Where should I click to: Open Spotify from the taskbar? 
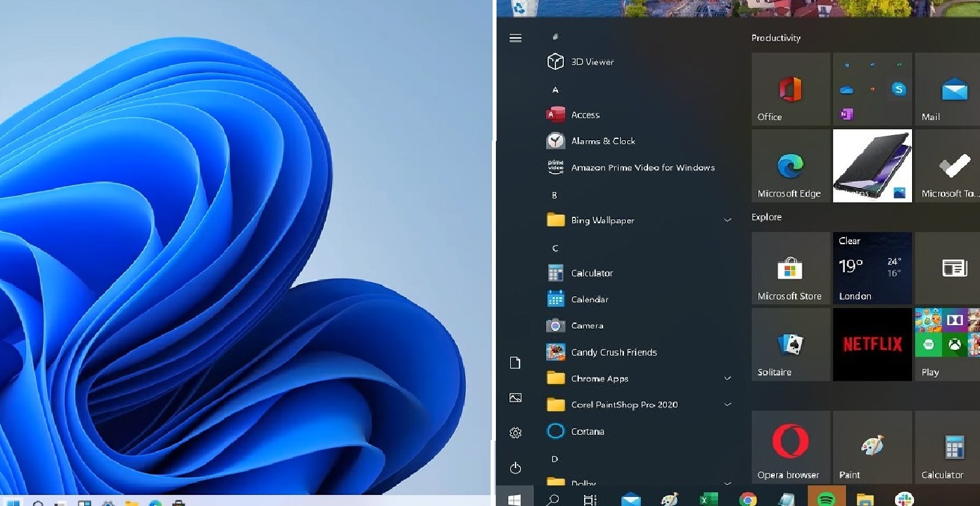click(x=827, y=499)
